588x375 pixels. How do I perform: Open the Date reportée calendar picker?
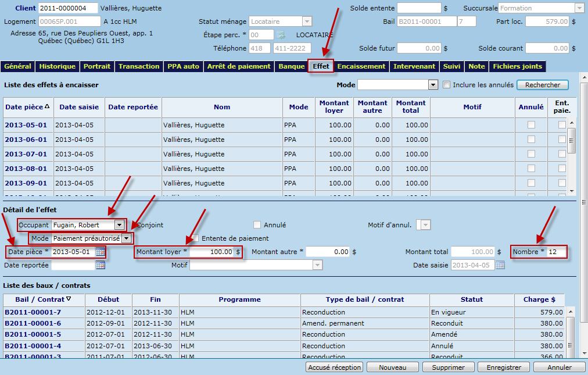tap(101, 265)
